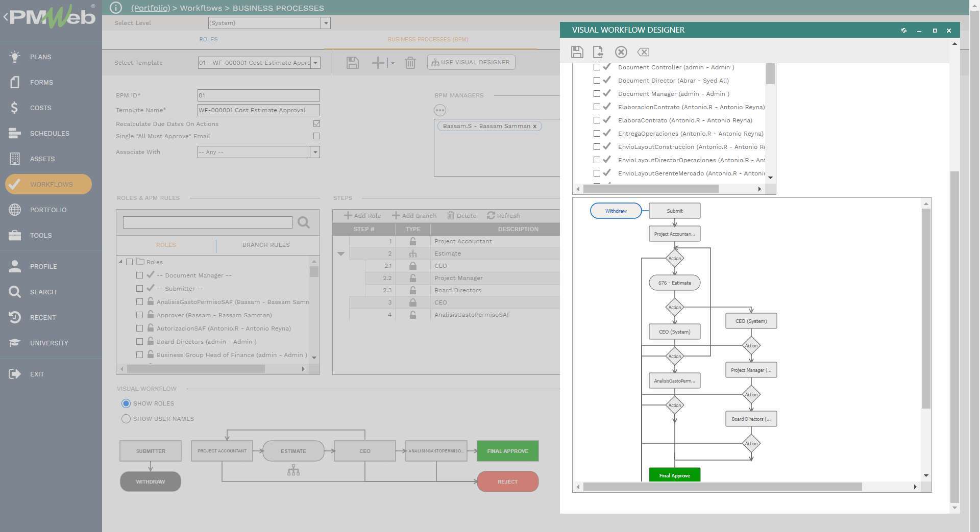Screen dimensions: 980x532
Task: Save the workflow in Visual Workflow Designer
Action: coord(577,52)
